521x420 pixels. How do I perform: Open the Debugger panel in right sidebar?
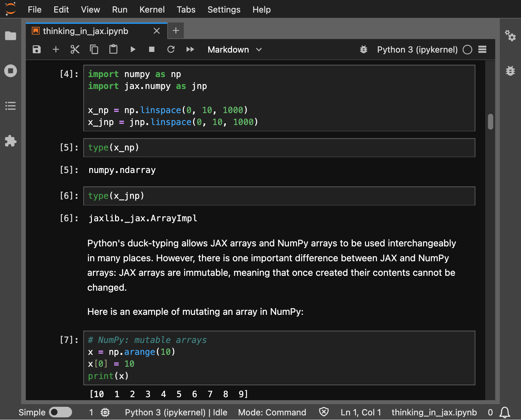point(510,70)
